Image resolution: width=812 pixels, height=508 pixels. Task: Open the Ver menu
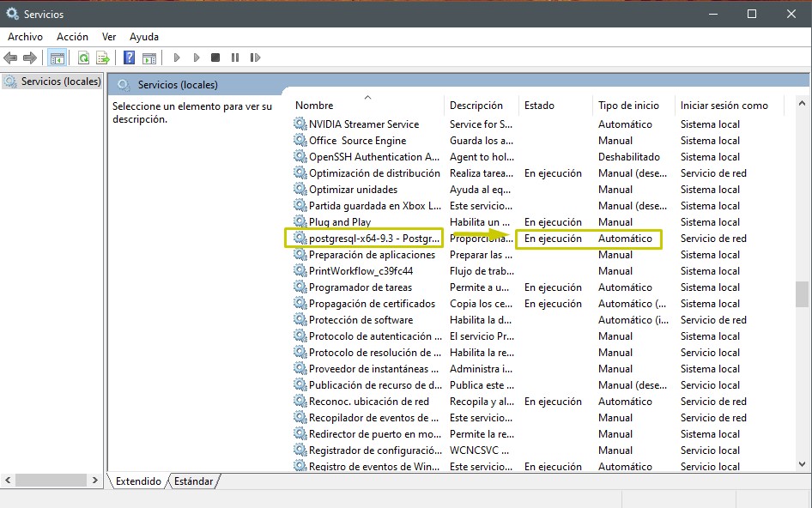[108, 37]
